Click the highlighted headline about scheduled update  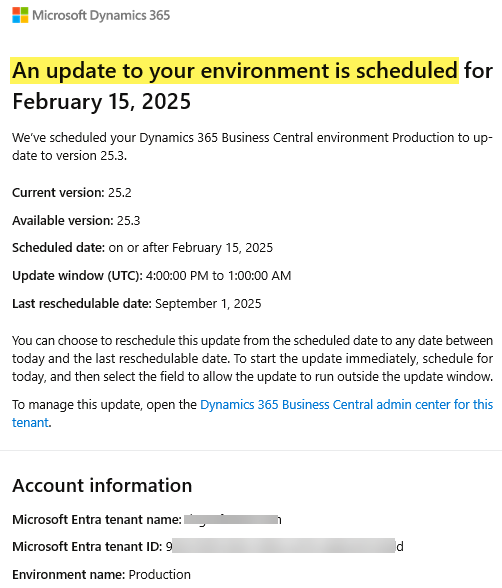[x=235, y=70]
